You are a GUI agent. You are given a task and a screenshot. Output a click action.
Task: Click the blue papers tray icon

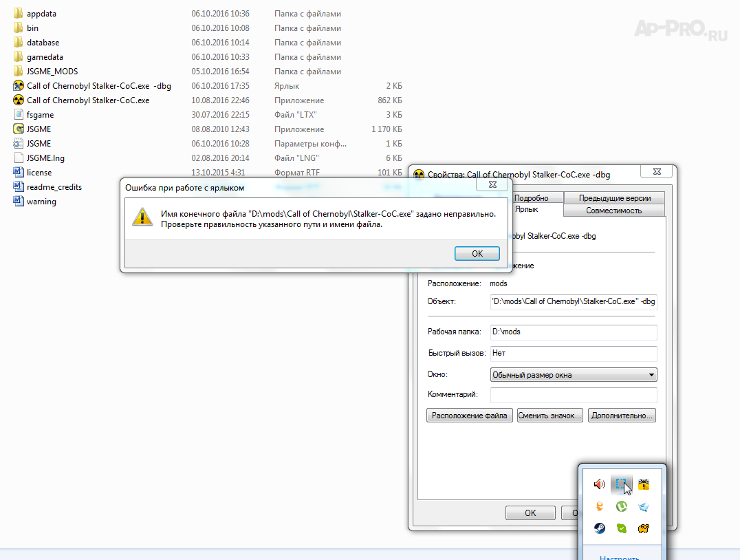[x=643, y=506]
